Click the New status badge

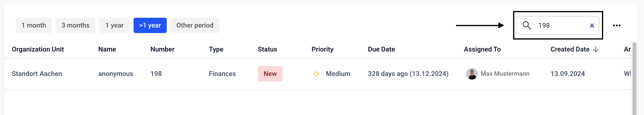point(270,74)
